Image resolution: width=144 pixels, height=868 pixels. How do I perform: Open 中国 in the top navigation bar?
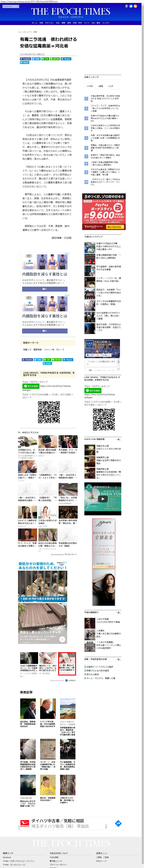(41, 23)
